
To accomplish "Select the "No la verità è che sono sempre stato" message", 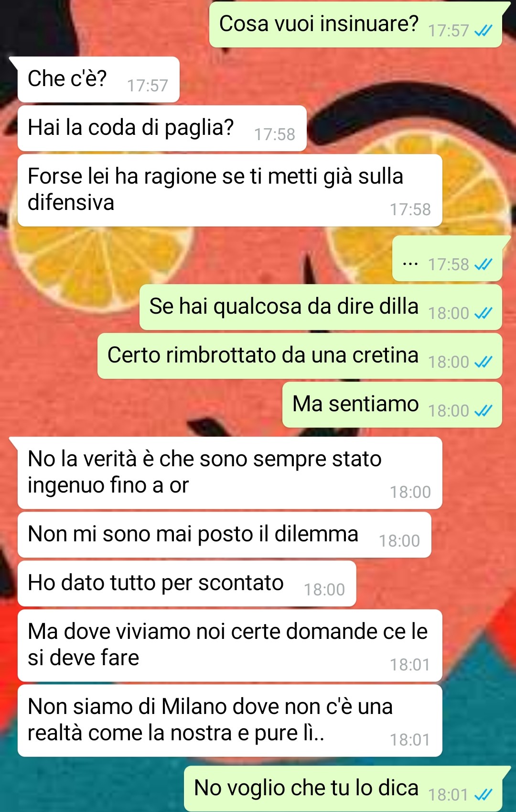I will pos(230,473).
